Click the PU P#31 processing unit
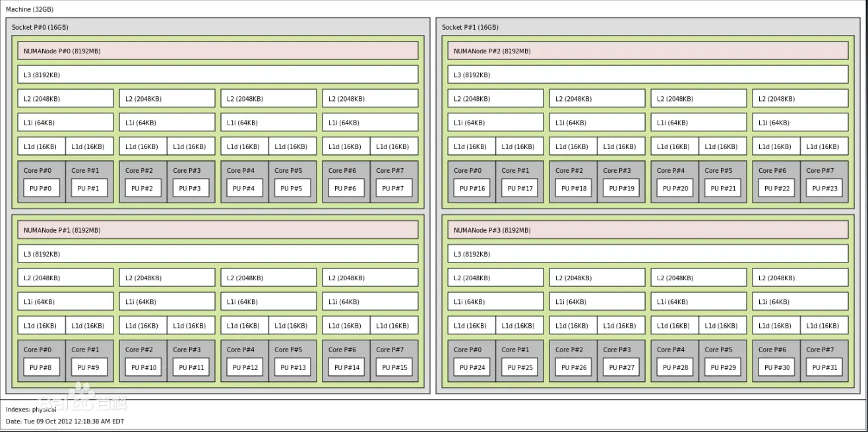Viewport: 868px width, 432px height. coord(822,367)
